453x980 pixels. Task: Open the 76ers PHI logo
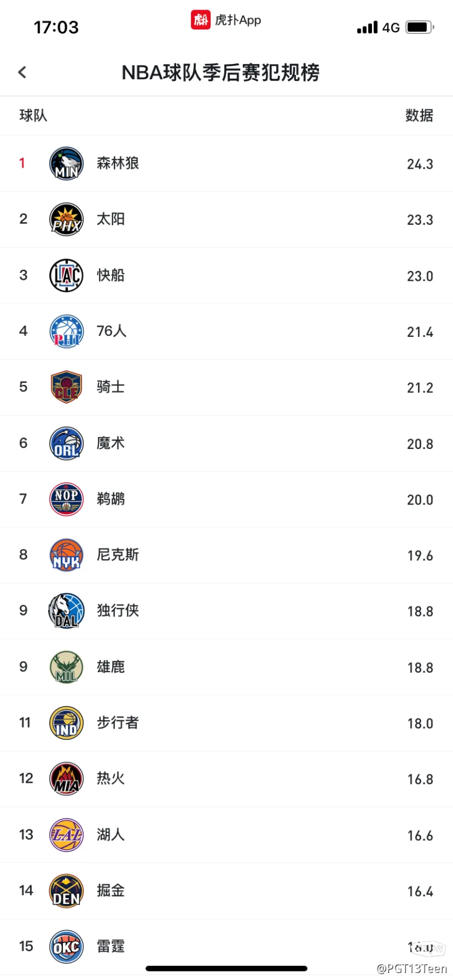[x=66, y=331]
